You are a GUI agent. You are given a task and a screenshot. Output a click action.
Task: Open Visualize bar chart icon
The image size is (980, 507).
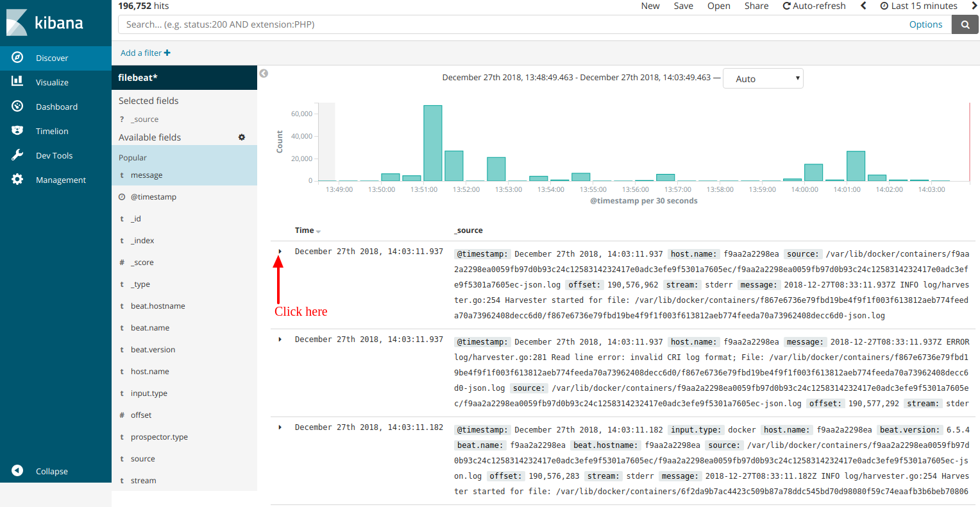17,82
